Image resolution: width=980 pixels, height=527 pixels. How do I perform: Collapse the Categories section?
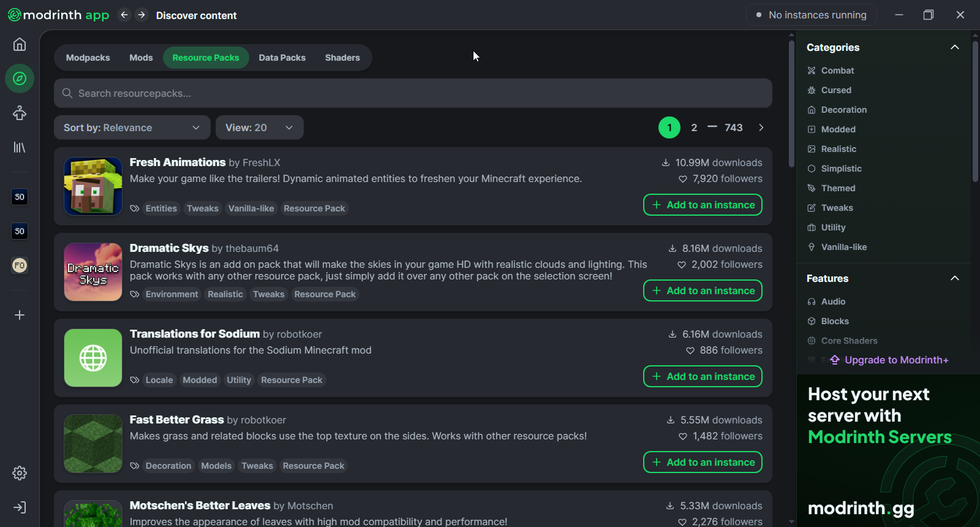[x=954, y=47]
